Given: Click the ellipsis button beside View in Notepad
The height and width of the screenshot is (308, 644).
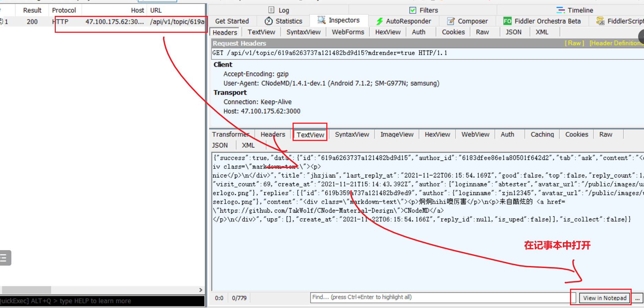Looking at the screenshot, I should pyautogui.click(x=637, y=298).
